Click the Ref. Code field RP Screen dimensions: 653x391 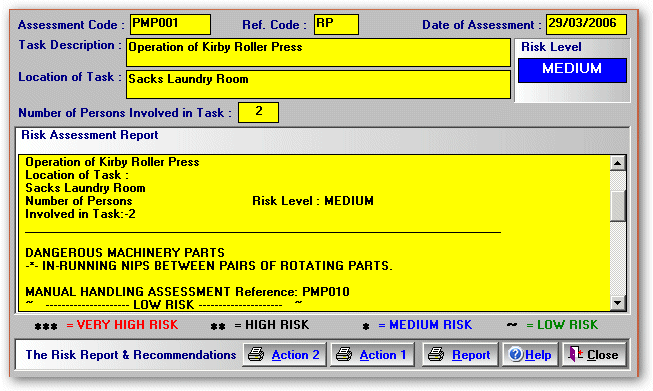point(336,24)
